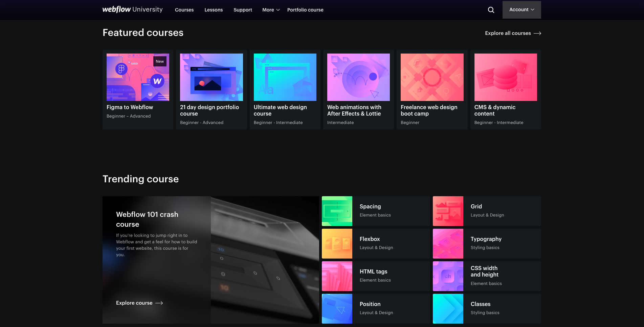The height and width of the screenshot is (327, 644).
Task: Click Layout & Design under Flexbox
Action: pyautogui.click(x=376, y=247)
